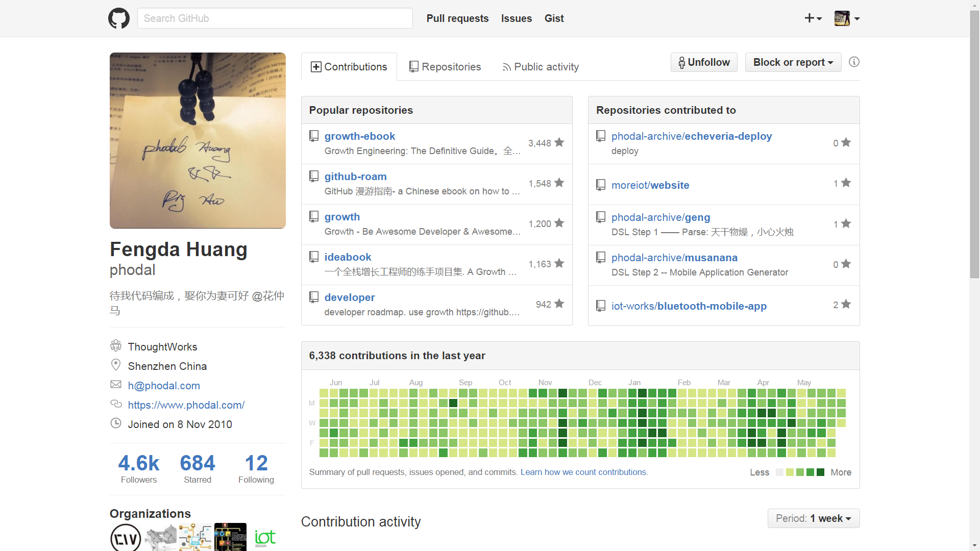Click the GitHub Octocat logo
Image resolution: width=980 pixels, height=551 pixels.
pyautogui.click(x=119, y=18)
